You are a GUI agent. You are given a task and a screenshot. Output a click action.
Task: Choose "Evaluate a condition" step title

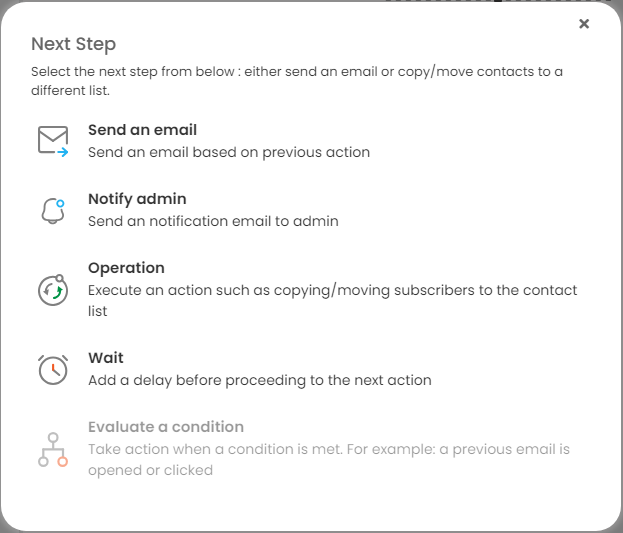[x=166, y=427]
